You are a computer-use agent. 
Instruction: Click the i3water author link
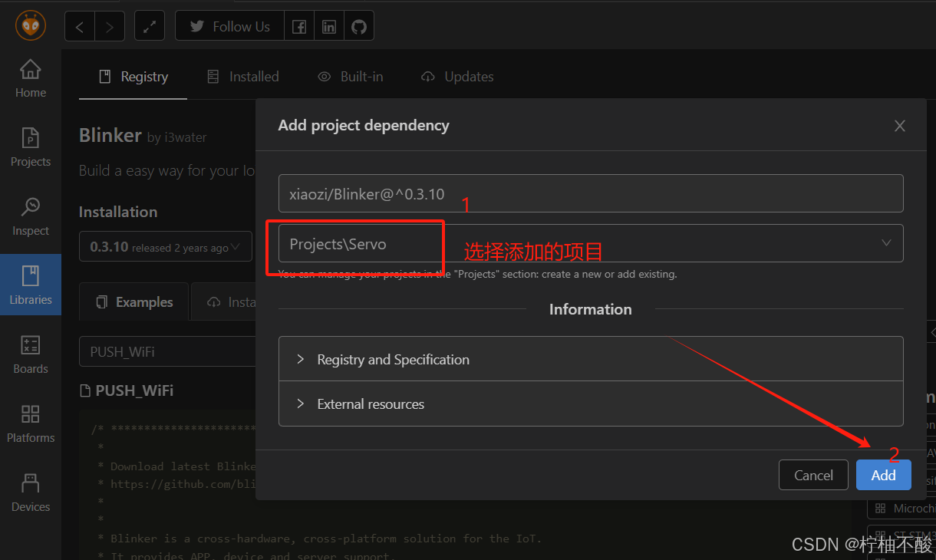pyautogui.click(x=184, y=138)
